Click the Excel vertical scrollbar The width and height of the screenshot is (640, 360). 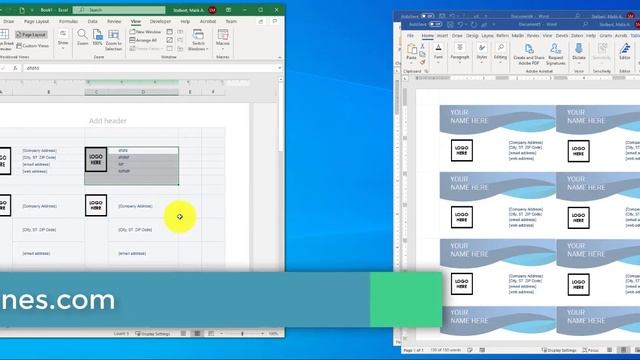(280, 116)
